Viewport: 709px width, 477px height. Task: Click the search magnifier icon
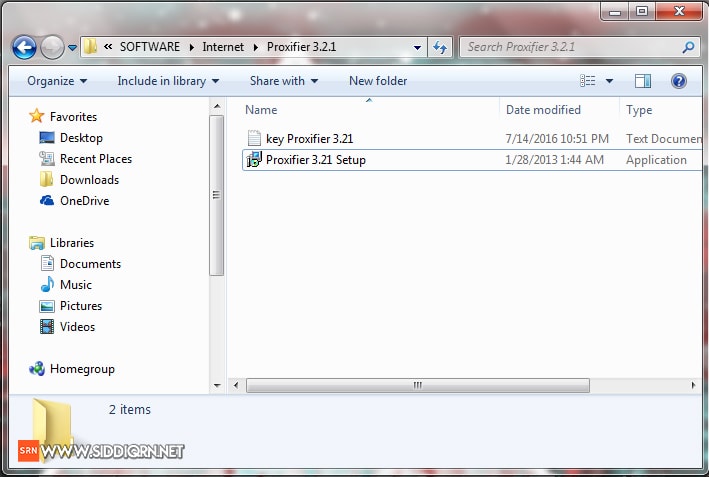pos(688,47)
